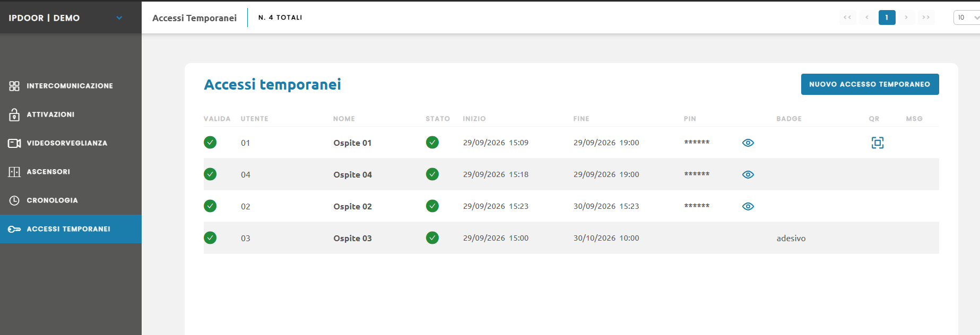Go to the previous page of results
This screenshot has height=335, width=980.
[867, 17]
